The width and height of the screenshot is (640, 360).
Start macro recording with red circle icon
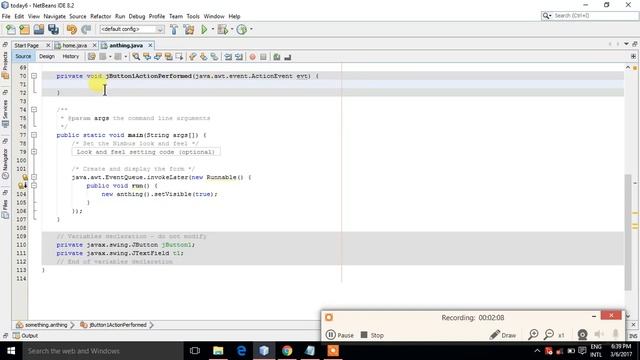tap(253, 57)
